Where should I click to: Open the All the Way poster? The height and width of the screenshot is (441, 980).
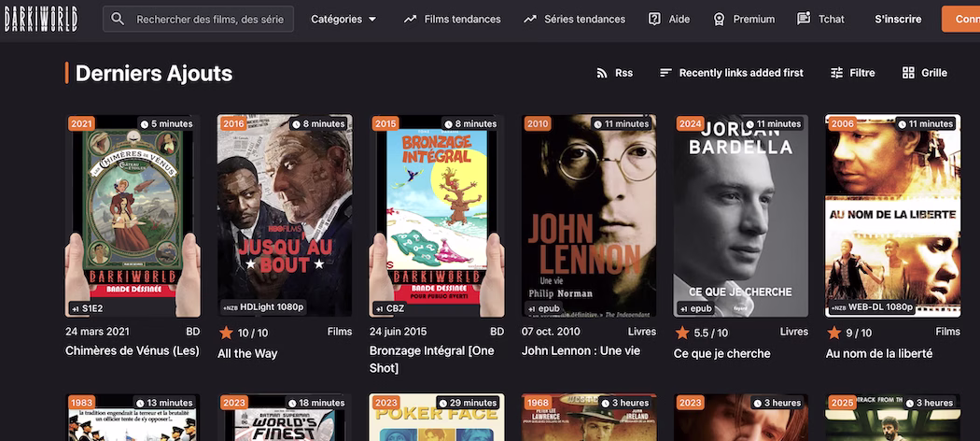pos(285,216)
